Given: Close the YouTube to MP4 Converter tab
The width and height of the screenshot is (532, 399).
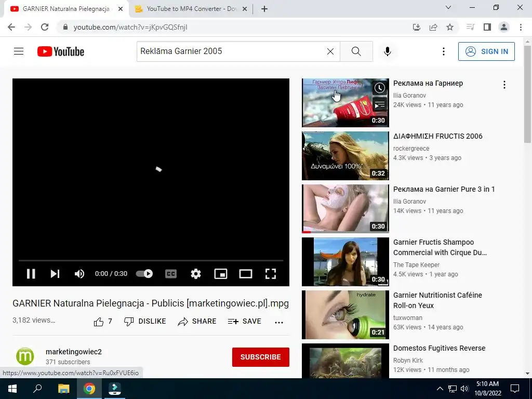Looking at the screenshot, I should (x=245, y=9).
